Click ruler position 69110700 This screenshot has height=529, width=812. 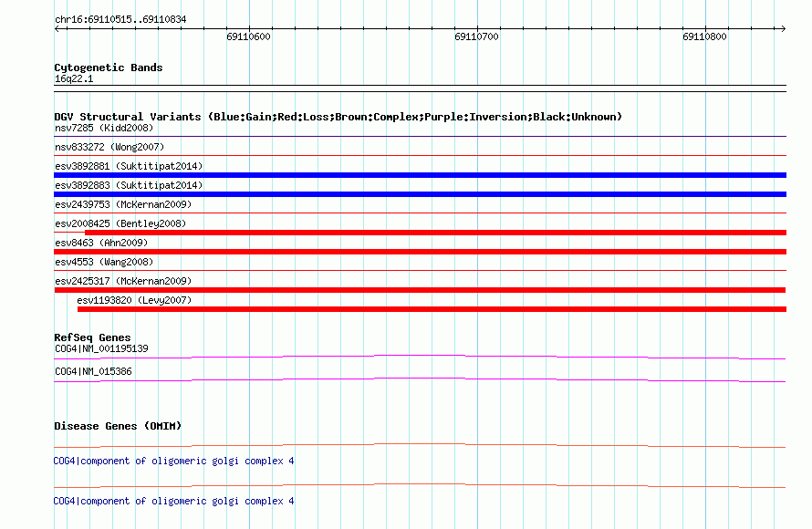476,36
